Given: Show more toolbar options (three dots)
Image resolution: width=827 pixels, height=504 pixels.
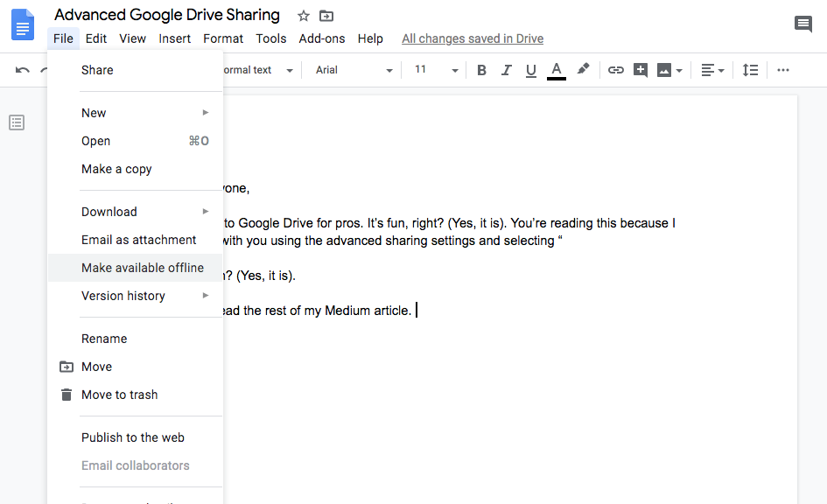Looking at the screenshot, I should coord(783,70).
